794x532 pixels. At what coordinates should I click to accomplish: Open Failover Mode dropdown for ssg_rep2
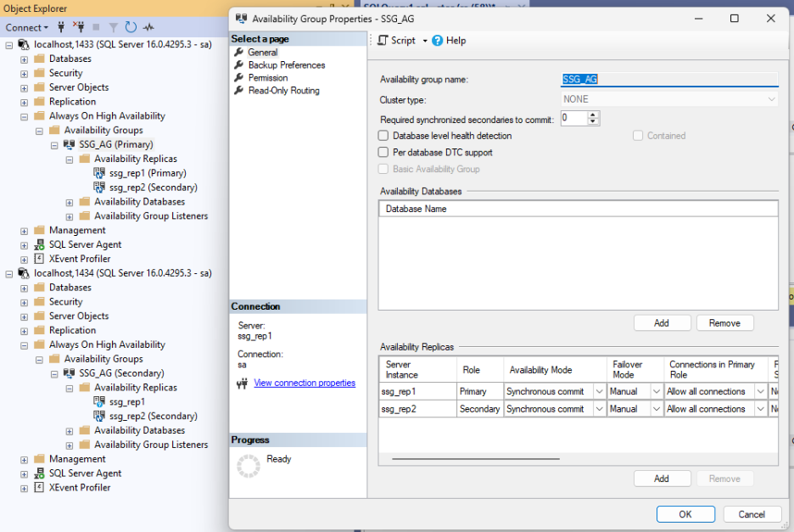tap(657, 409)
